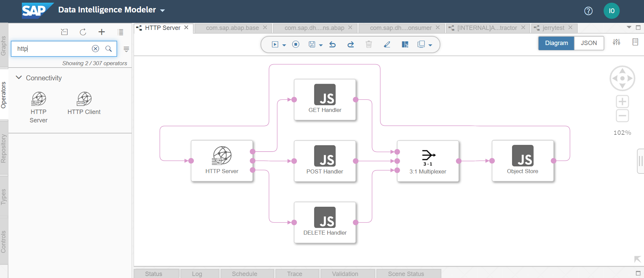This screenshot has height=278, width=644.
Task: Open the Schedule bottom tab
Action: tap(247, 274)
